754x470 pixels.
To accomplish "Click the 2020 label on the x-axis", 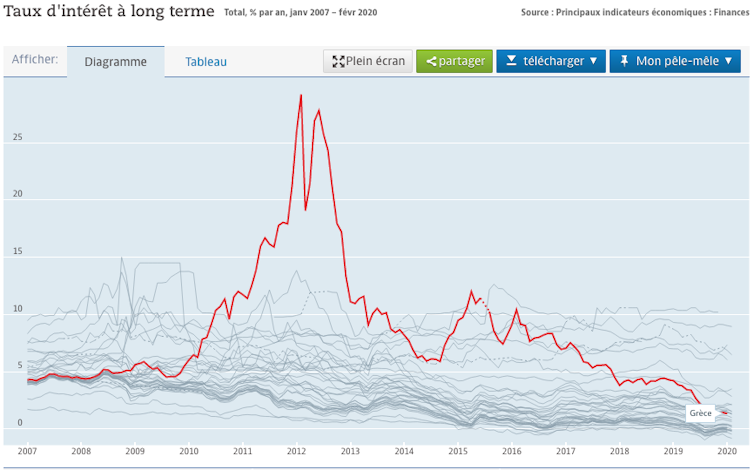I will (x=727, y=452).
